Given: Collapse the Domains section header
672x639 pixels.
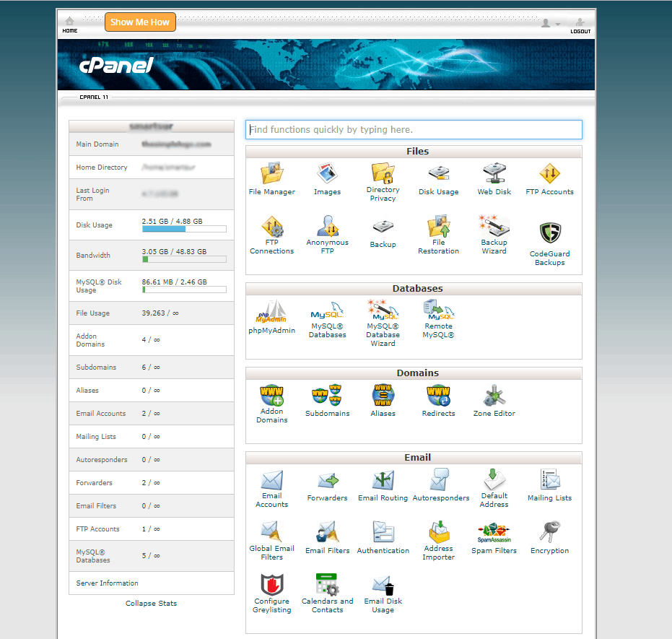Looking at the screenshot, I should [414, 373].
